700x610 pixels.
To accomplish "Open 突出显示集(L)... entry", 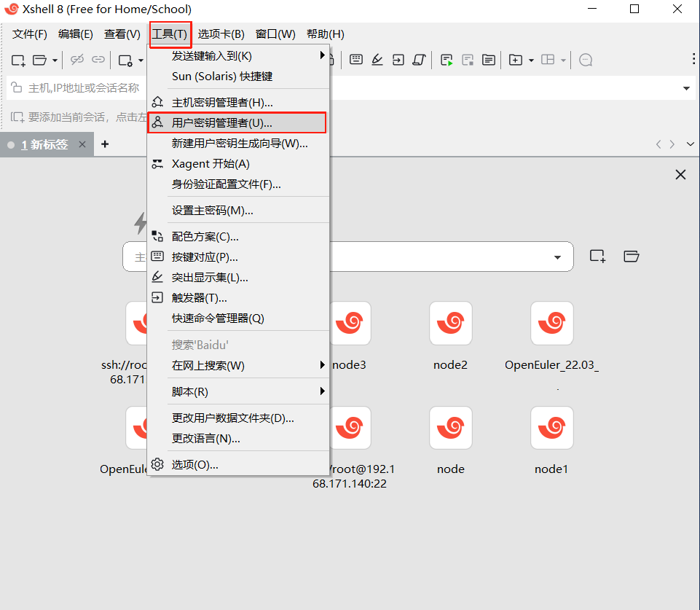I will click(238, 278).
